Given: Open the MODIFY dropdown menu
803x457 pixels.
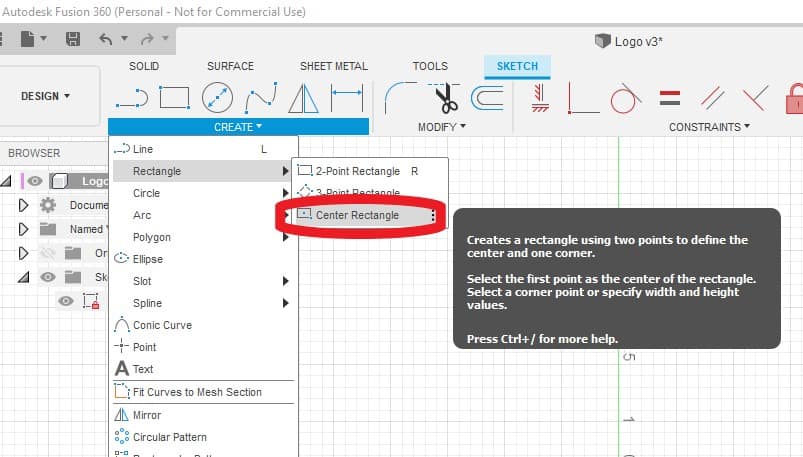Looking at the screenshot, I should click(441, 127).
